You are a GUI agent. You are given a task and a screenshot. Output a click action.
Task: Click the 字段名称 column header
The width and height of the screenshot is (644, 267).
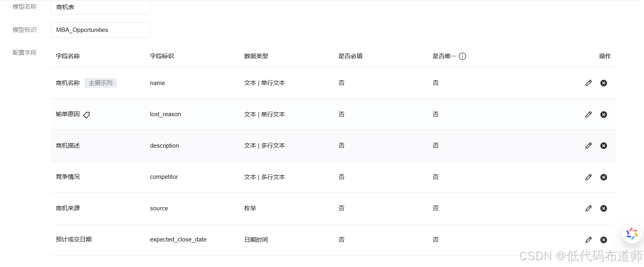(68, 56)
